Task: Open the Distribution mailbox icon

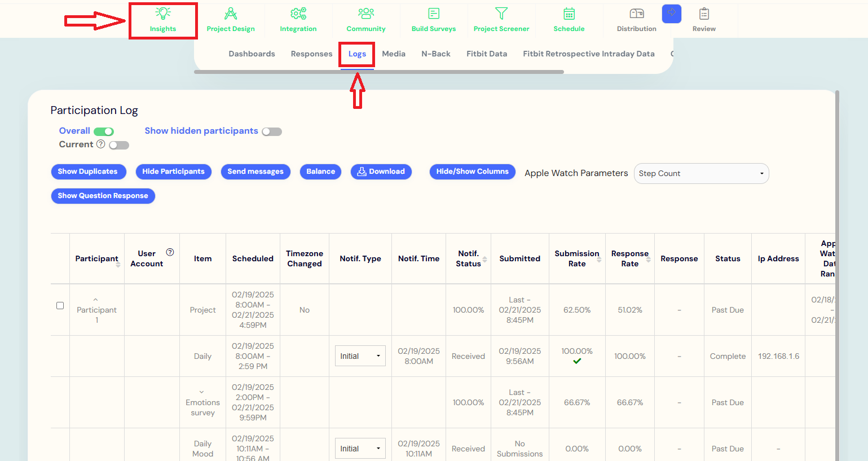Action: pos(637,14)
